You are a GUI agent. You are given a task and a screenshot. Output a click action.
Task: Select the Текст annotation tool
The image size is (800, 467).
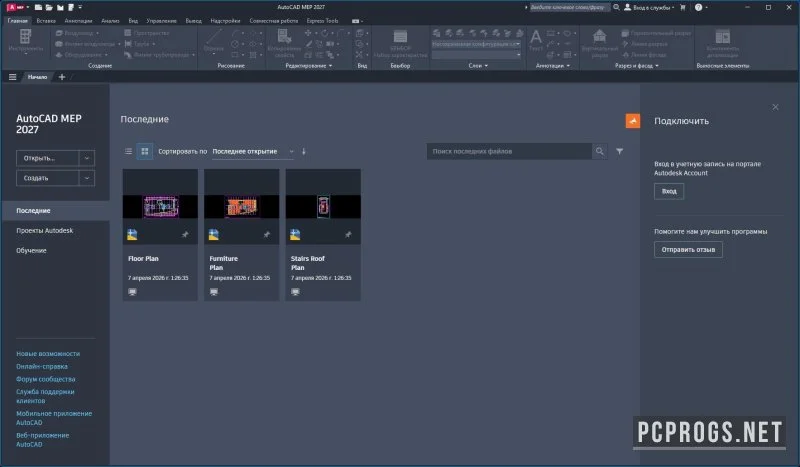pyautogui.click(x=536, y=40)
